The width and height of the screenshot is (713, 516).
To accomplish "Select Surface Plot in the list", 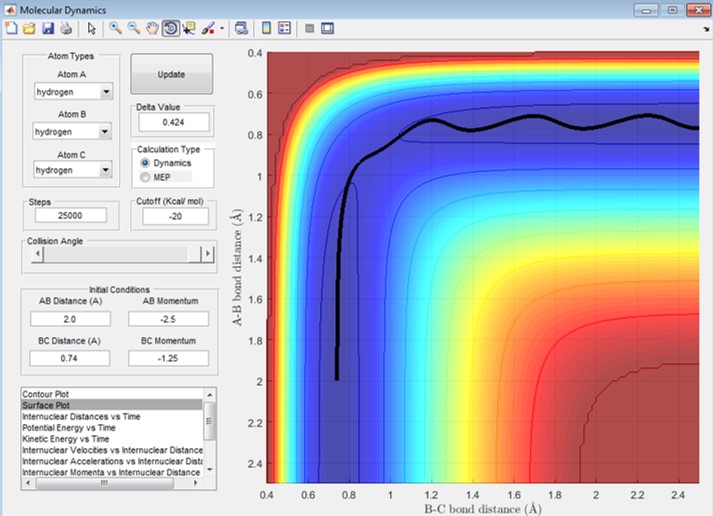I will [112, 405].
